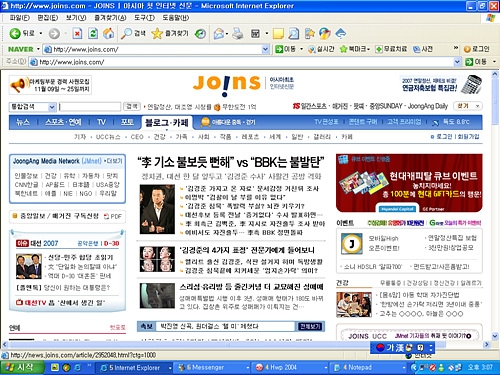Open the politician photo thumbnail in top story

157,209
